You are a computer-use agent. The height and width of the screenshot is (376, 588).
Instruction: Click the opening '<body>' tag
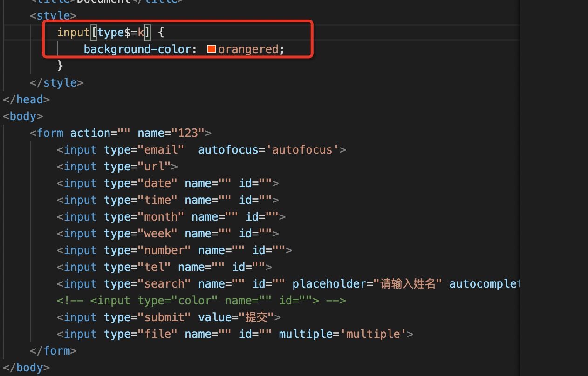23,116
